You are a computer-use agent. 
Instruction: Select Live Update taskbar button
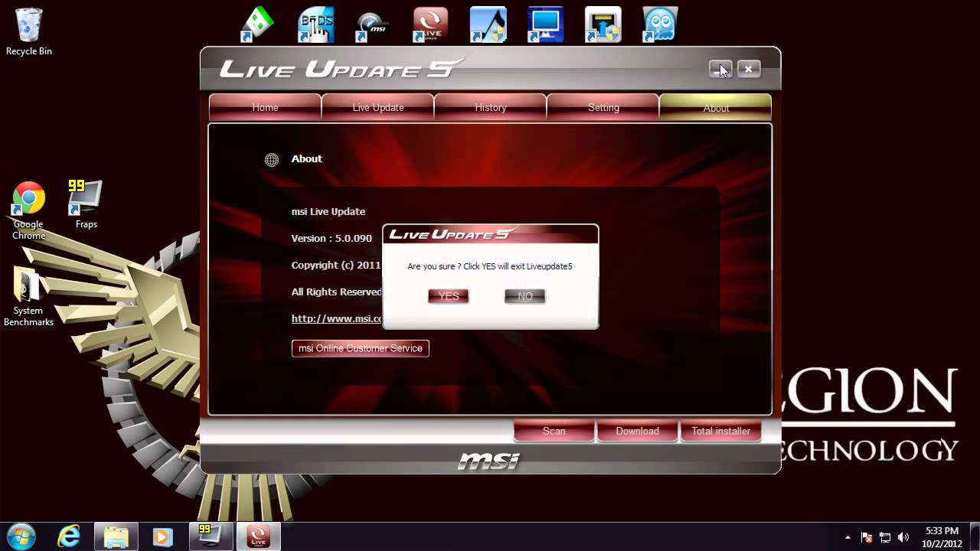pos(258,536)
